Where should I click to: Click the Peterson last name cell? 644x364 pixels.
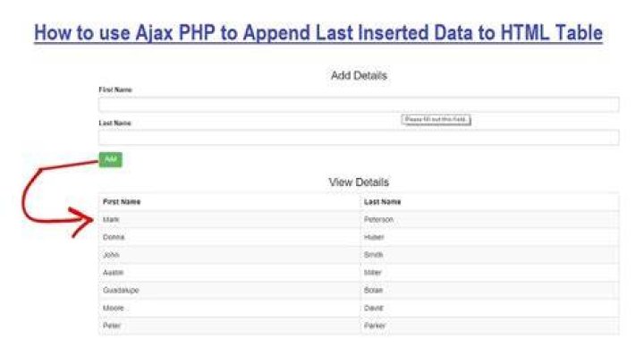[489, 219]
